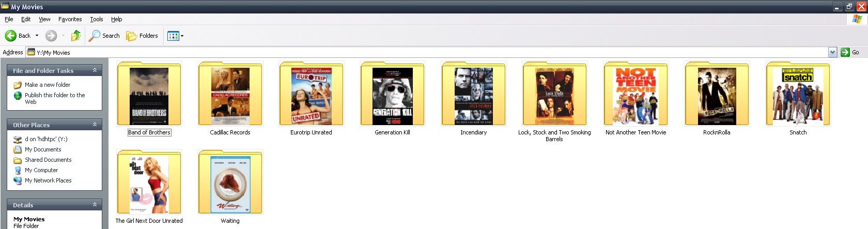
Task: Select the Snatch folder icon
Action: click(798, 94)
